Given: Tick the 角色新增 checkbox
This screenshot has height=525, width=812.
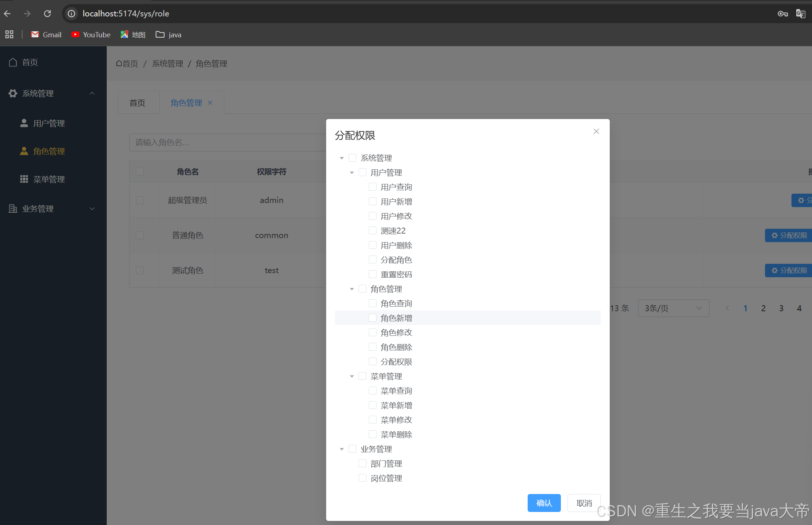Looking at the screenshot, I should click(x=372, y=318).
